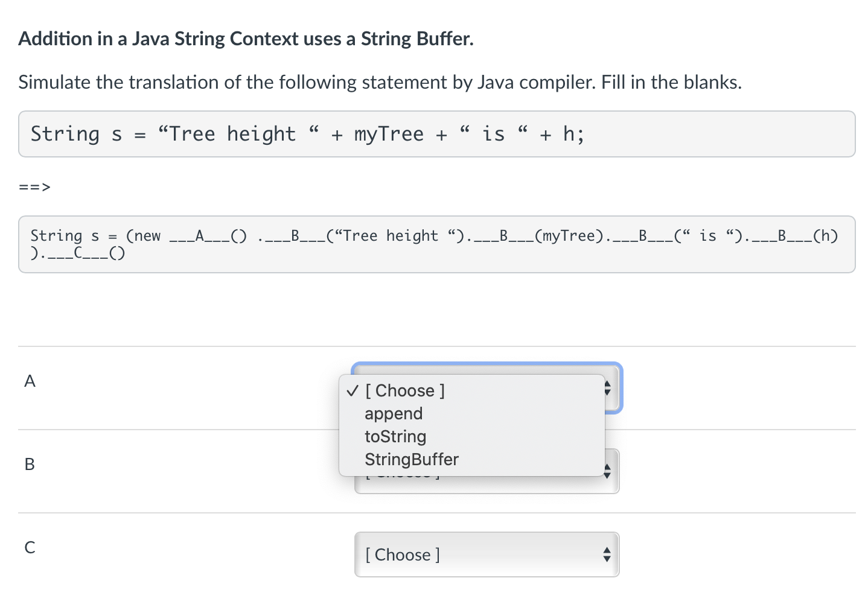The width and height of the screenshot is (868, 607).
Task: Click the up-down arrows on dropdown B
Action: pos(607,472)
